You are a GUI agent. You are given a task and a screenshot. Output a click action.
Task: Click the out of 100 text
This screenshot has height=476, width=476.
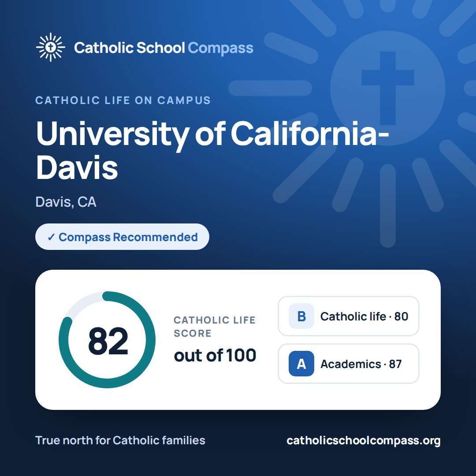point(215,355)
